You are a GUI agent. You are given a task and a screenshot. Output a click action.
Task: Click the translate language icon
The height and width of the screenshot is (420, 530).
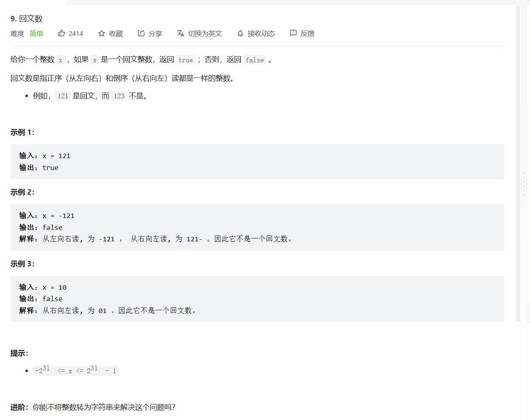click(180, 33)
